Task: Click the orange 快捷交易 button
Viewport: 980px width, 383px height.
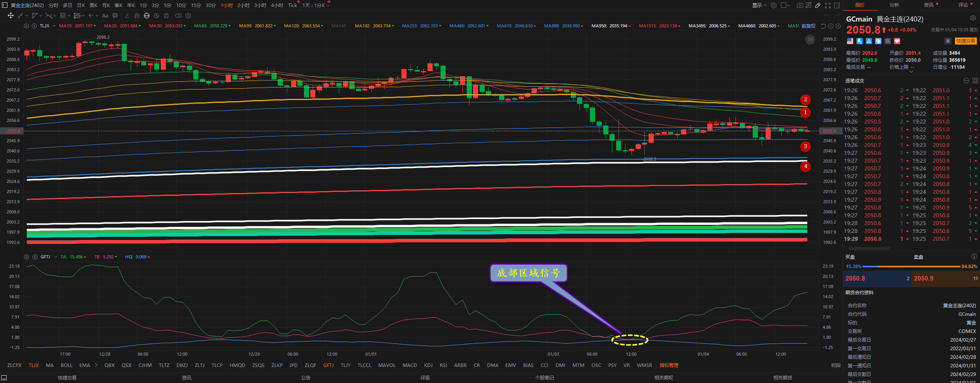Action: 966,41
